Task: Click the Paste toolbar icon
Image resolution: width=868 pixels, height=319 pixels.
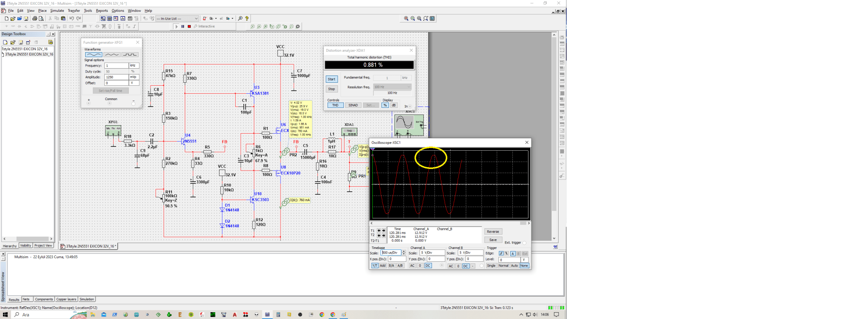Action: coord(63,19)
